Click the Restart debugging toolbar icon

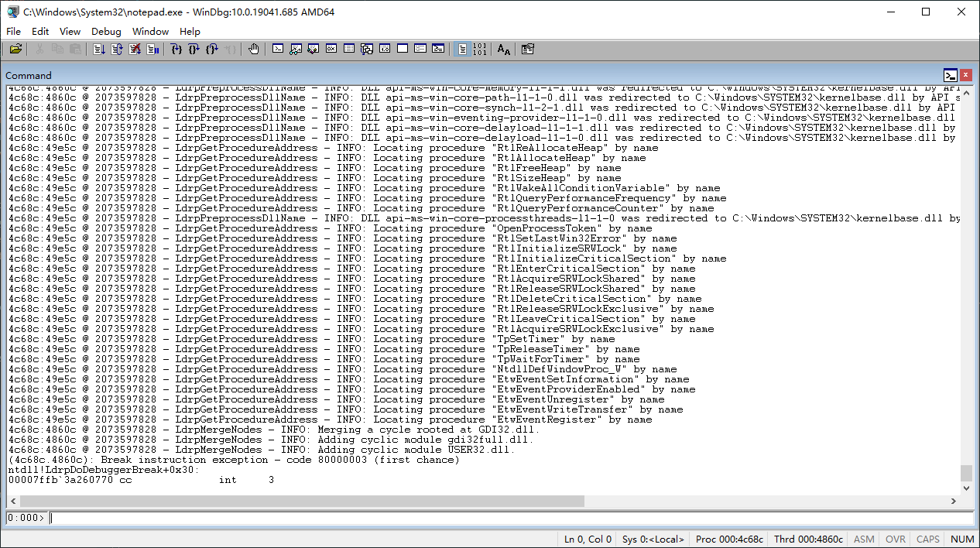(x=116, y=49)
